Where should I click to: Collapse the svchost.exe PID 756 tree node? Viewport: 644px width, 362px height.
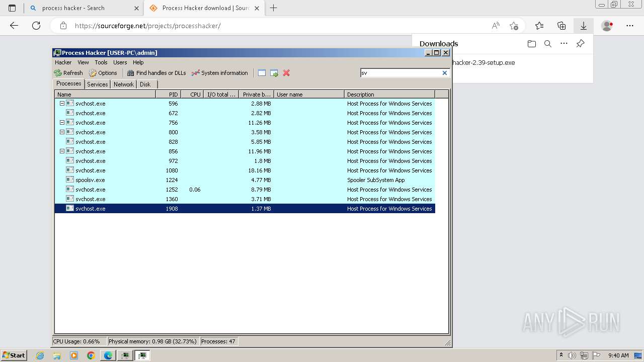coord(62,123)
